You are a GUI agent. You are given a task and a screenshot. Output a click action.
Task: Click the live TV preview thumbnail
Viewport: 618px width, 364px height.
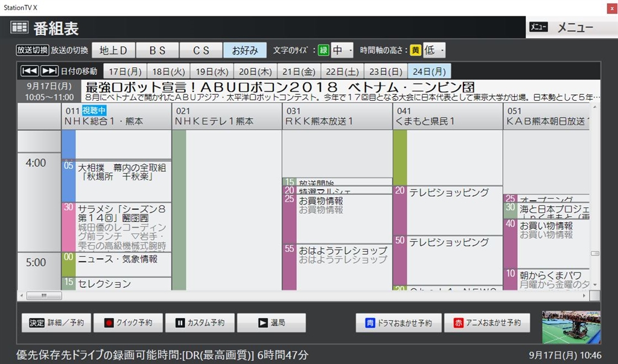(x=571, y=327)
